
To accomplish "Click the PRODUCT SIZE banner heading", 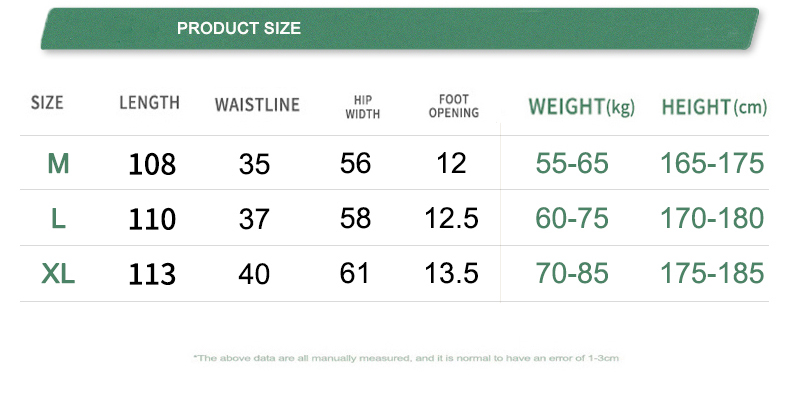I will (x=238, y=29).
